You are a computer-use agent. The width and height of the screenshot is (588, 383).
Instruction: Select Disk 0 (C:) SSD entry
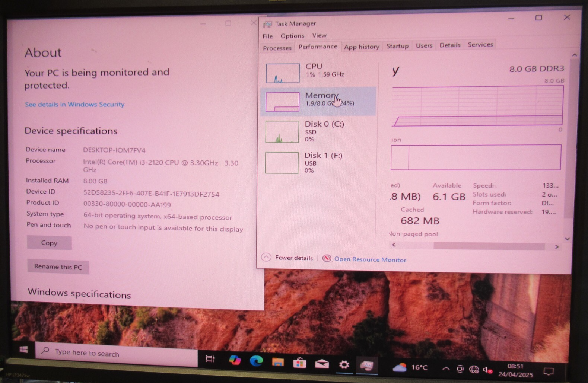[318, 131]
